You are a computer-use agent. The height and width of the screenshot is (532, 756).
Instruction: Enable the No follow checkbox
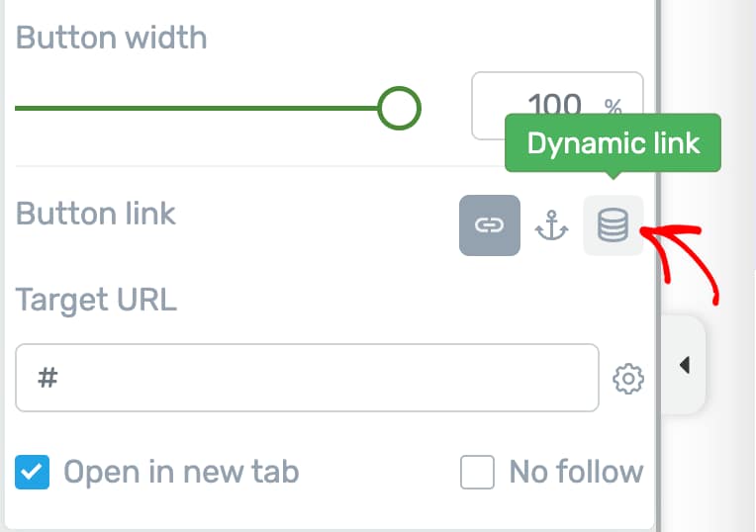[x=477, y=473]
